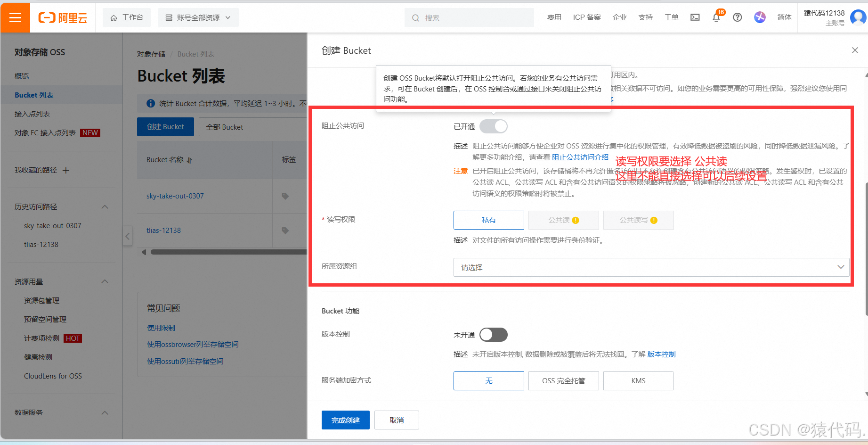Open the notification bell
Viewport: 868px width, 445px height.
(x=716, y=17)
